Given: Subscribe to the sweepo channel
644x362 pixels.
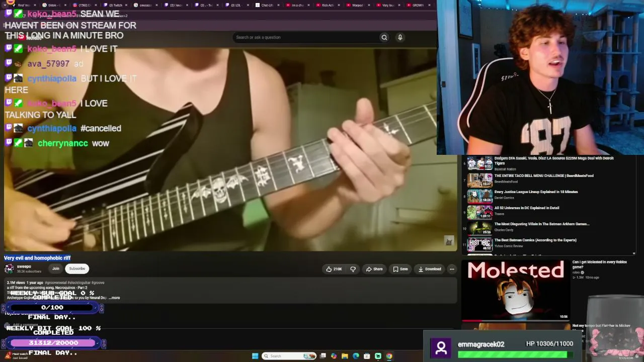Looking at the screenshot, I should [77, 268].
